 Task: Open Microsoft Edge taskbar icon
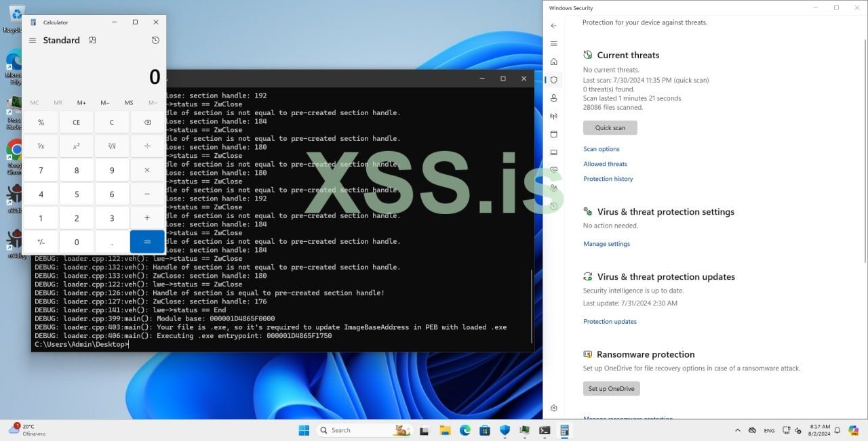(x=465, y=430)
